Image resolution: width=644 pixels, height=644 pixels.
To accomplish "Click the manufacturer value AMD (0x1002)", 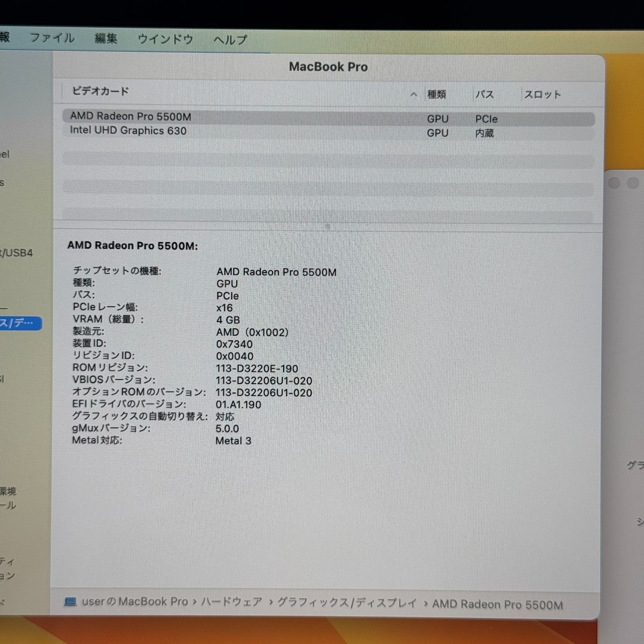I will [x=252, y=332].
